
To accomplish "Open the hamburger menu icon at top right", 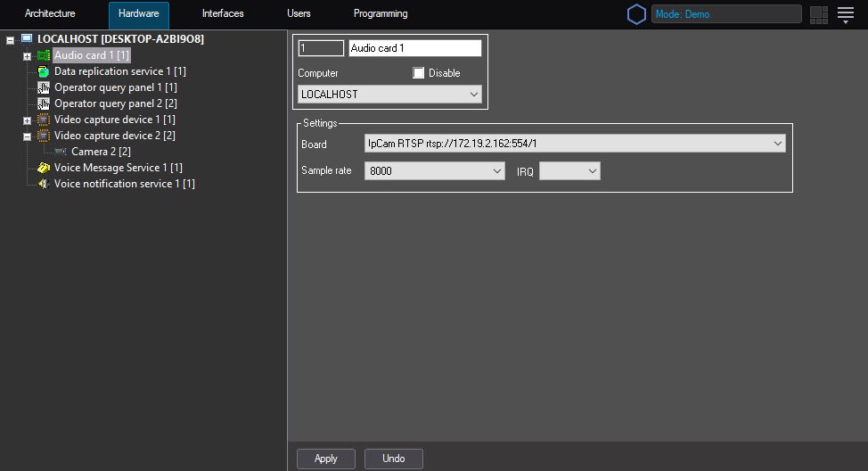I will click(846, 14).
